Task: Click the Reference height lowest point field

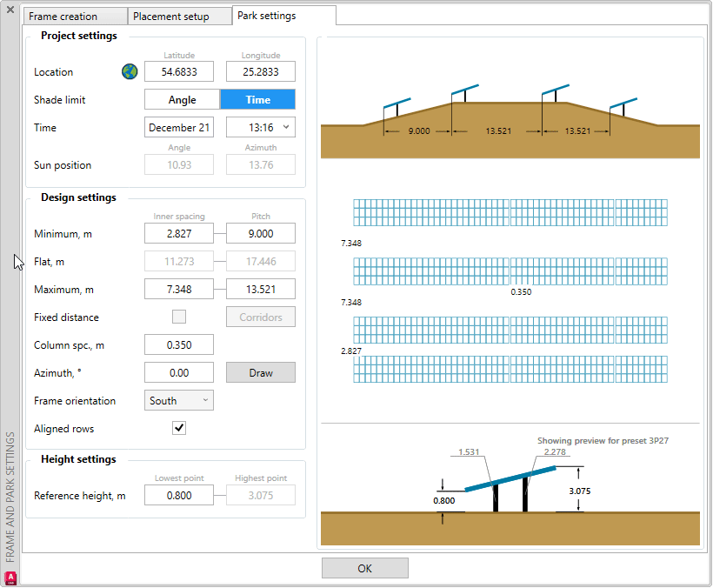Action: click(x=178, y=496)
